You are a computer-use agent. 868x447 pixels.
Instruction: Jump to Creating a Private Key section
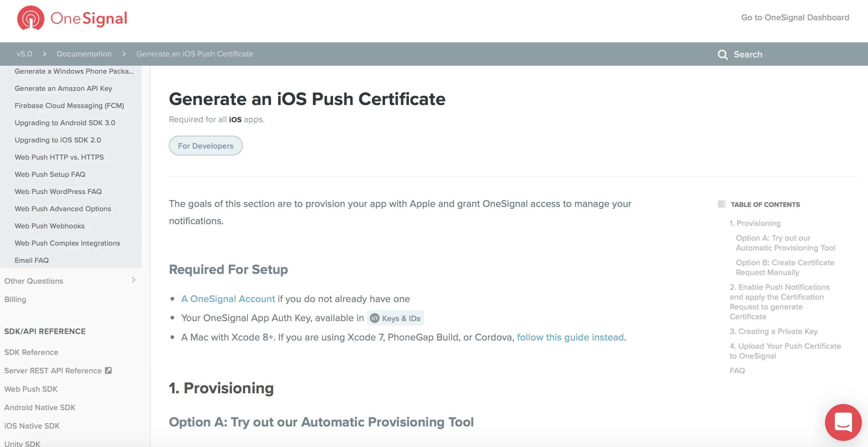coord(773,332)
